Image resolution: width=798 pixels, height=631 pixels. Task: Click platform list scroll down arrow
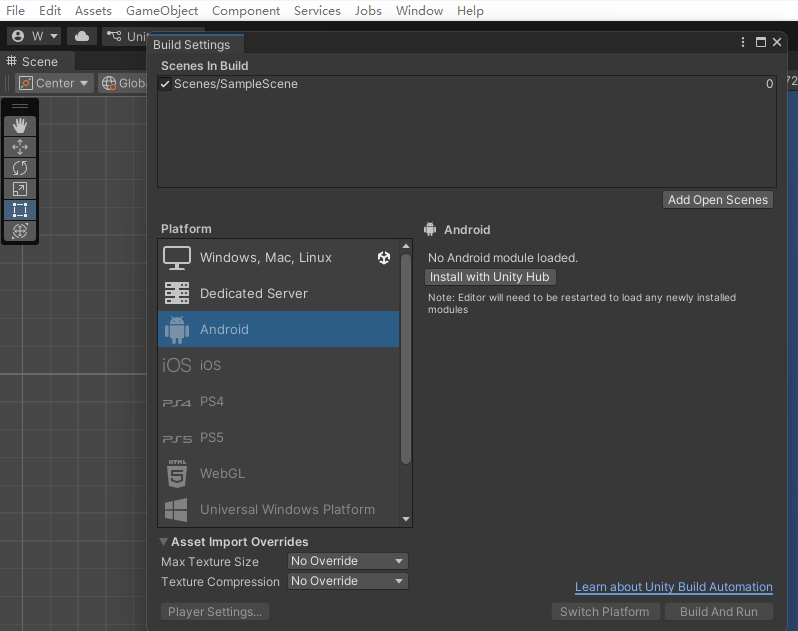pyautogui.click(x=406, y=519)
